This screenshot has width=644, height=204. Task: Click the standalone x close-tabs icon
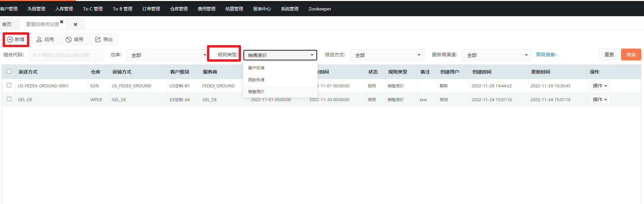point(75,24)
